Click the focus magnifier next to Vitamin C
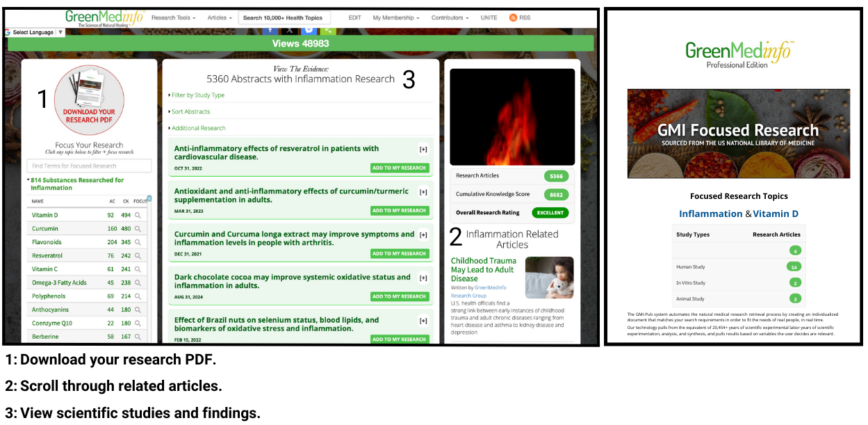This screenshot has height=425, width=868. 138,269
